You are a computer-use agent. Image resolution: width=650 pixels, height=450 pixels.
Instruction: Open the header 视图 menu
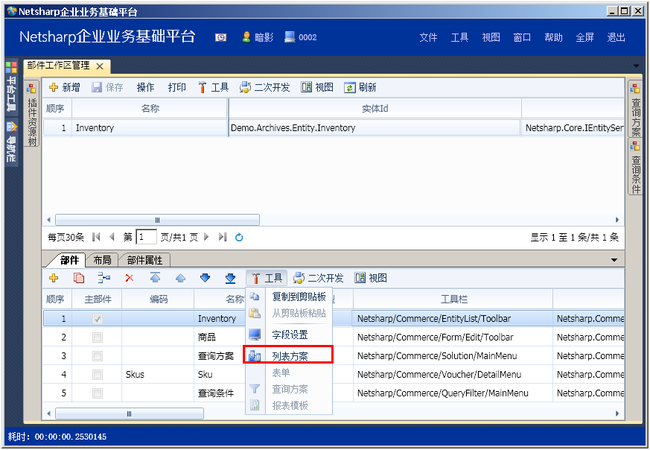pos(491,38)
